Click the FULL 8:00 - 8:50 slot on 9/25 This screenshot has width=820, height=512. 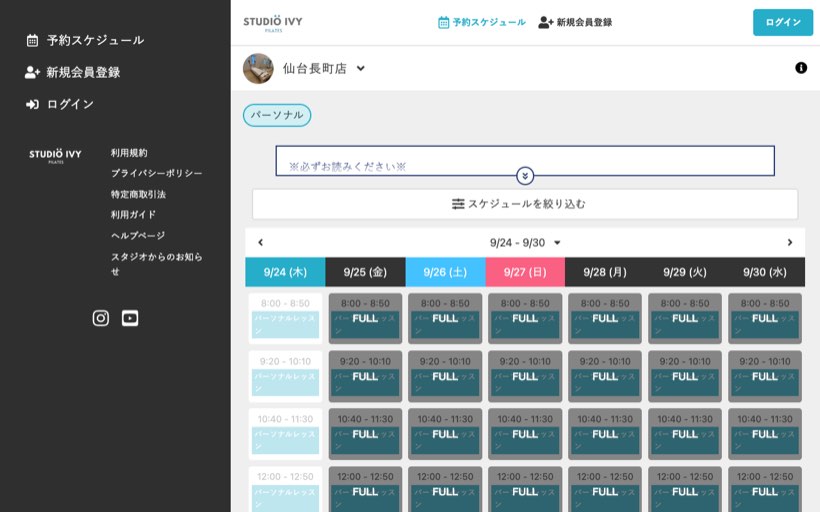click(365, 318)
